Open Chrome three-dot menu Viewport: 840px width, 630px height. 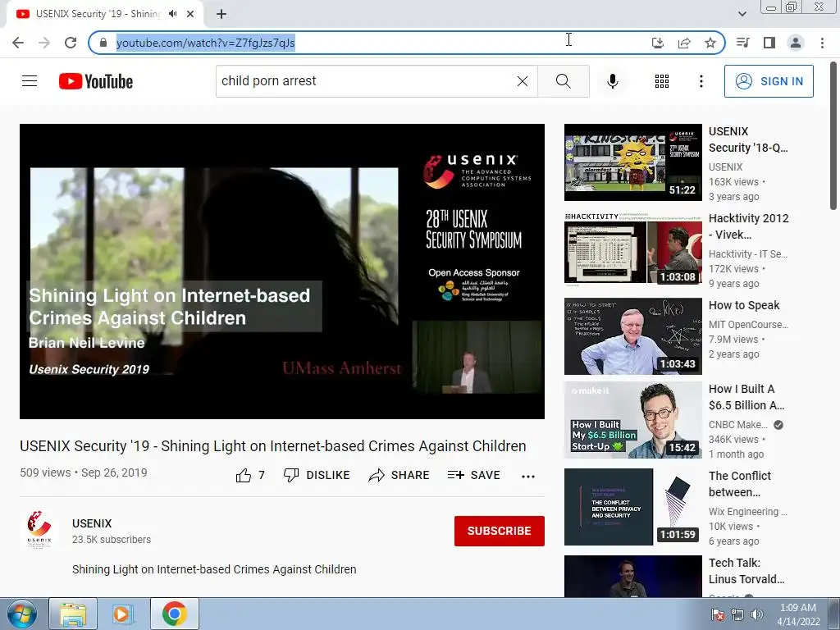point(822,43)
